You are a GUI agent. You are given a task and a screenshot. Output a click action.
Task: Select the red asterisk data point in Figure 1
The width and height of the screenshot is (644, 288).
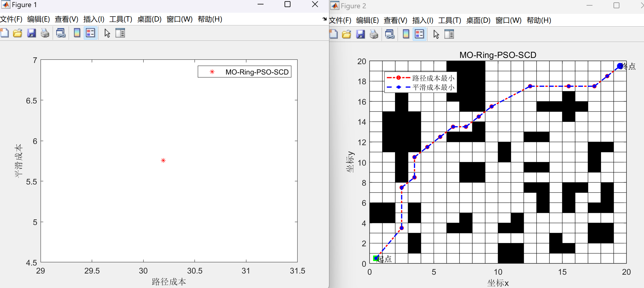163,161
